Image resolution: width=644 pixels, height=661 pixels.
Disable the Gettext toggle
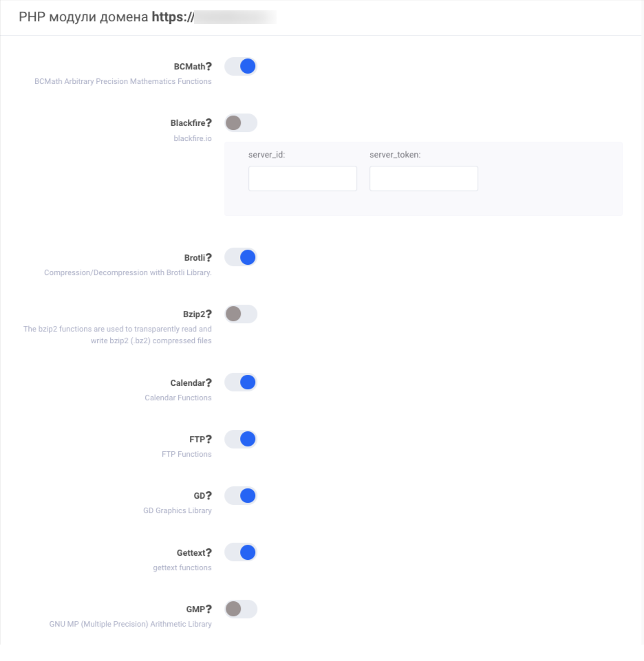tap(241, 552)
